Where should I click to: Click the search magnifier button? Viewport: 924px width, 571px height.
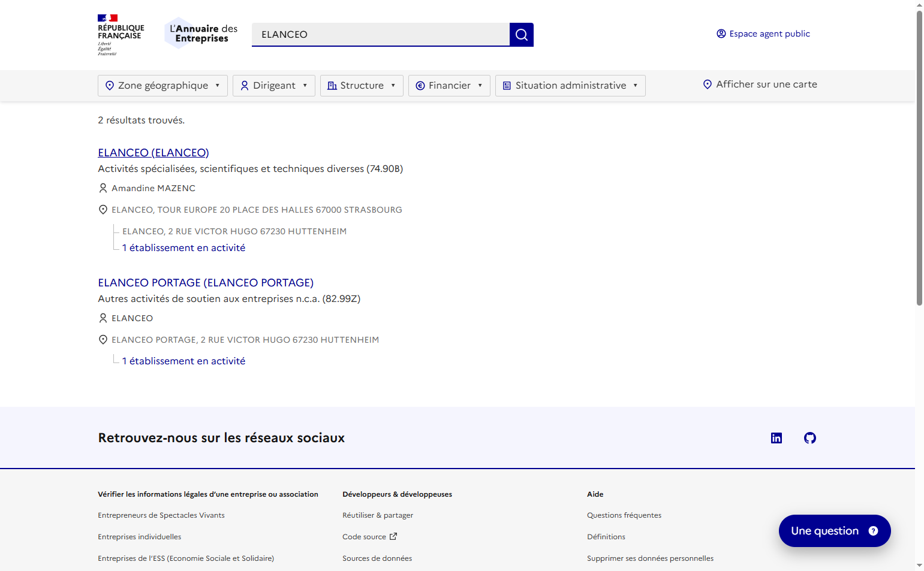point(521,34)
